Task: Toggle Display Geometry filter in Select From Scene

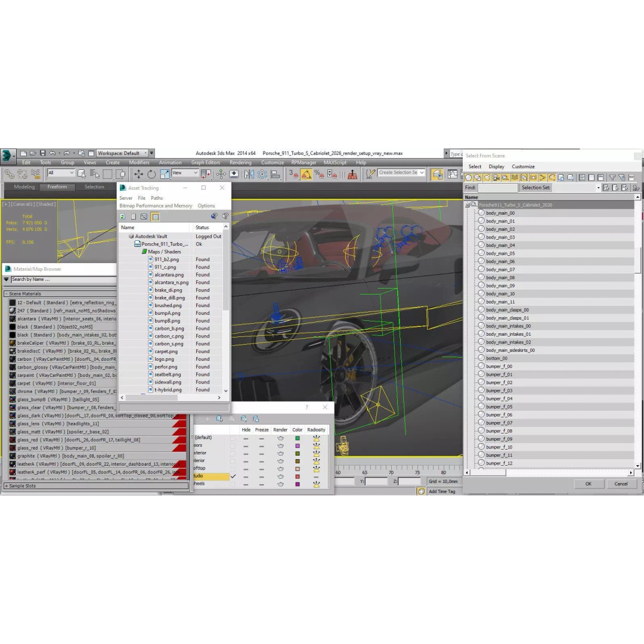Action: (468, 178)
